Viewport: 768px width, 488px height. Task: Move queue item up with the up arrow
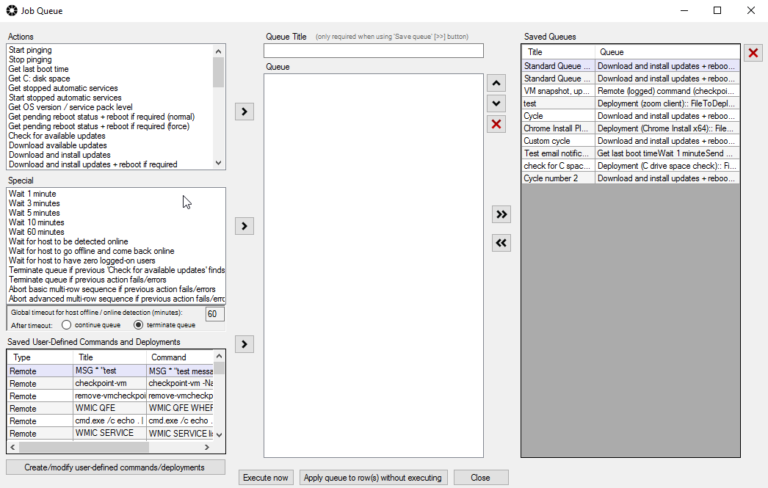(x=496, y=83)
